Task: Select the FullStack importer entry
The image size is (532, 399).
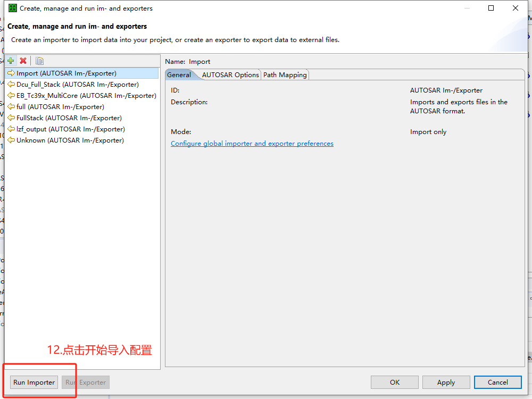Action: [69, 118]
